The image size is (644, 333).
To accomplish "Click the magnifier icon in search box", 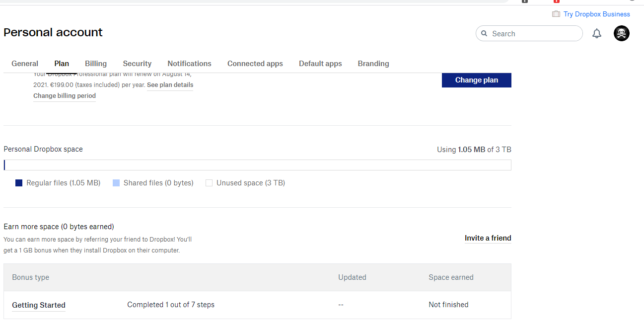I will pos(484,33).
